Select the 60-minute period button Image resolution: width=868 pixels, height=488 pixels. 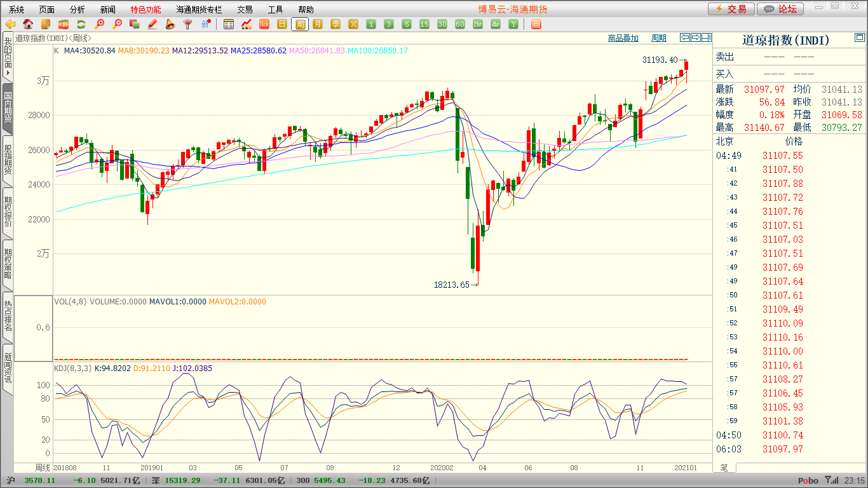[x=460, y=24]
